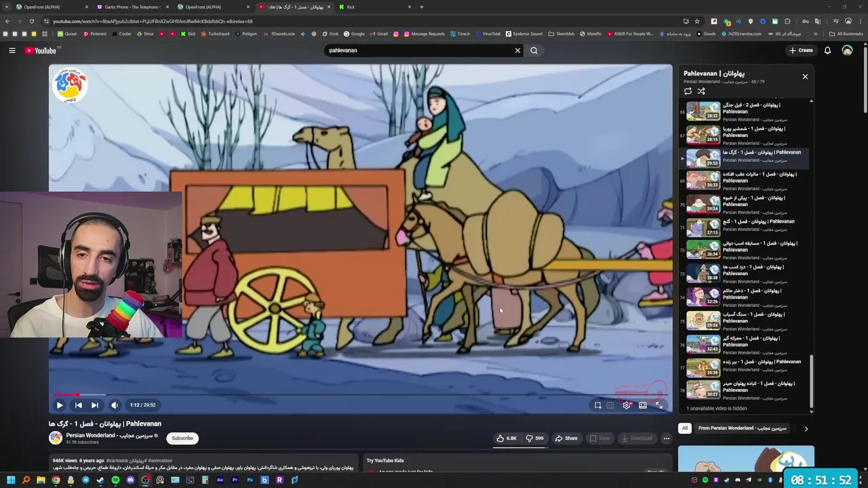Show more filter chips with arrow
The image size is (868, 488).
tap(806, 428)
